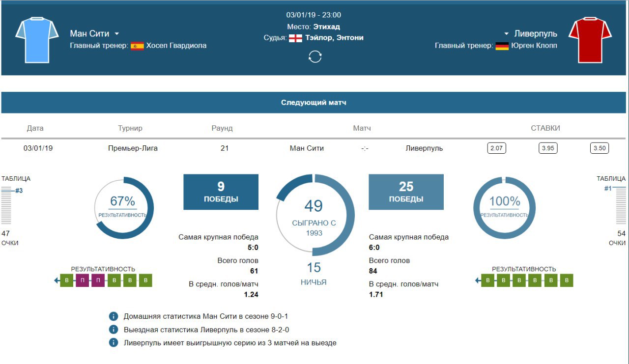The image size is (629, 364).
Task: Click the England flag beside Тэйлор, Энтони
Action: pyautogui.click(x=295, y=38)
